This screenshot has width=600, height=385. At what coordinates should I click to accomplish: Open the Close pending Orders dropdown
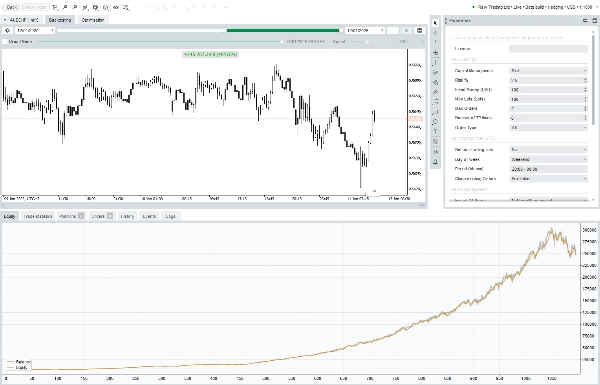tap(548, 178)
